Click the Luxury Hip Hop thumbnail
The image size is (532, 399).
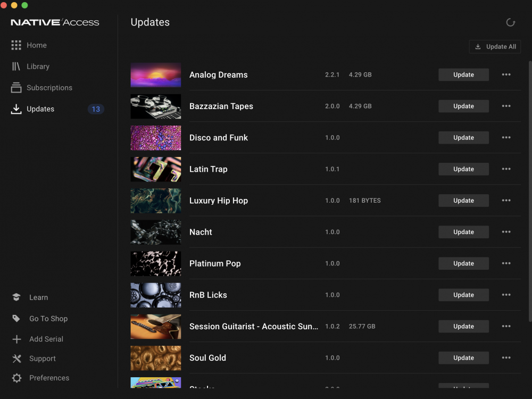[x=156, y=201]
